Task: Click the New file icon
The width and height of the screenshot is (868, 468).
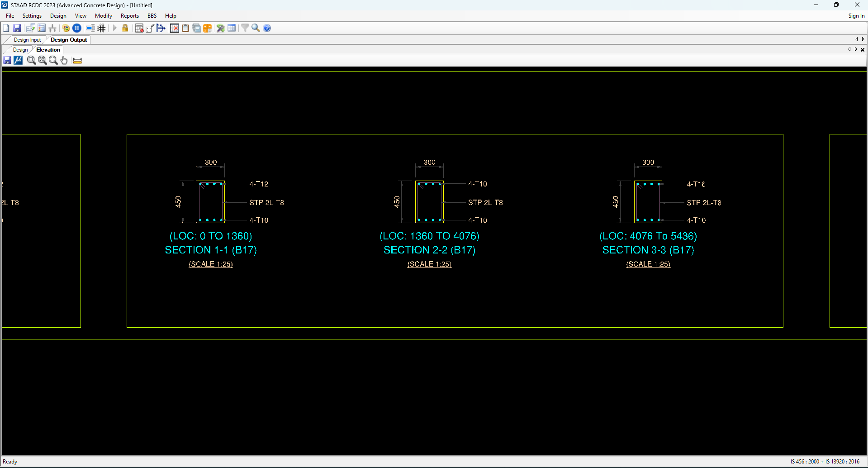Action: (6, 28)
